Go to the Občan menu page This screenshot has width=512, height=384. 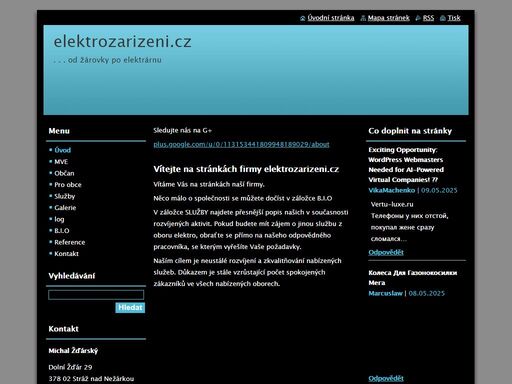click(x=64, y=173)
